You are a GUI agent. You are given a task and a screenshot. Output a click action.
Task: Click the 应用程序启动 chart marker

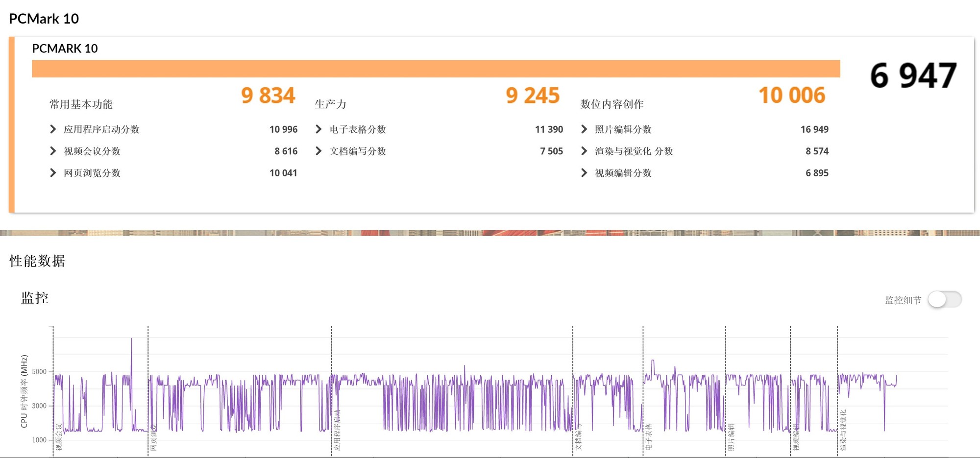(337, 430)
